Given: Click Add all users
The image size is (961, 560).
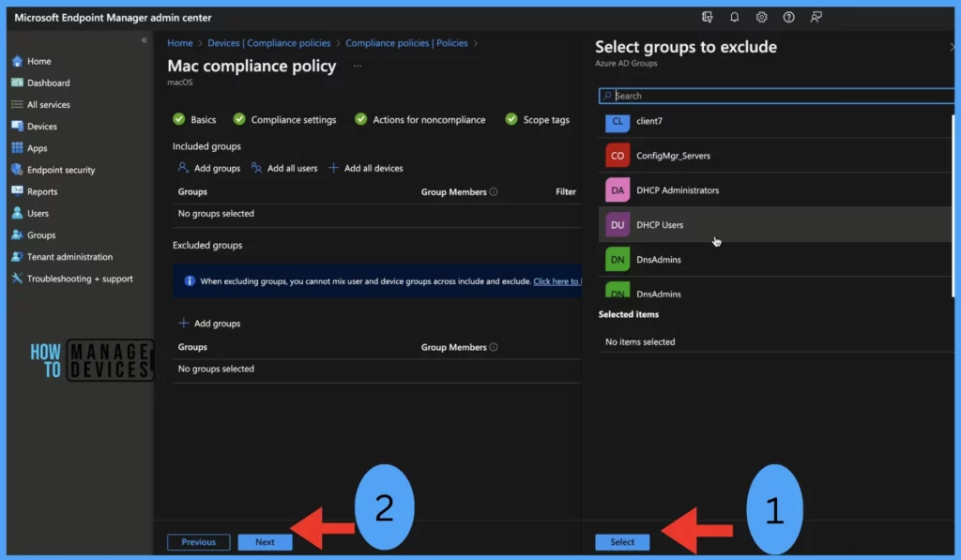Looking at the screenshot, I should (283, 168).
